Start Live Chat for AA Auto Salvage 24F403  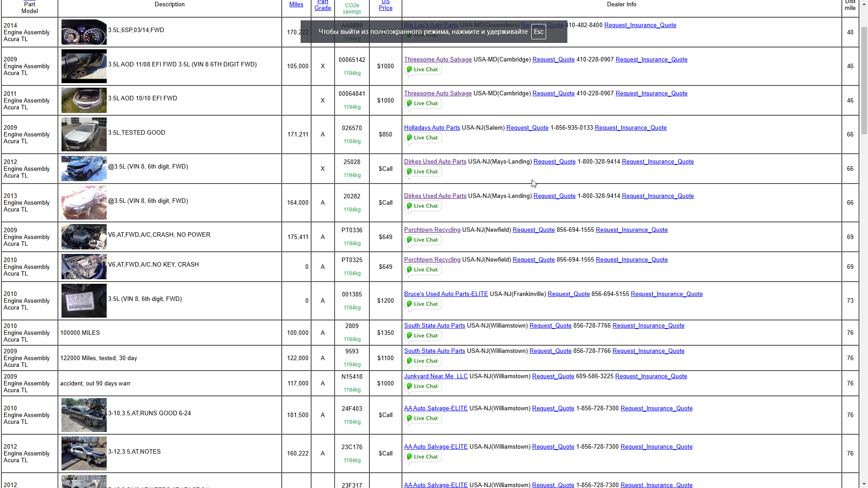click(x=423, y=418)
